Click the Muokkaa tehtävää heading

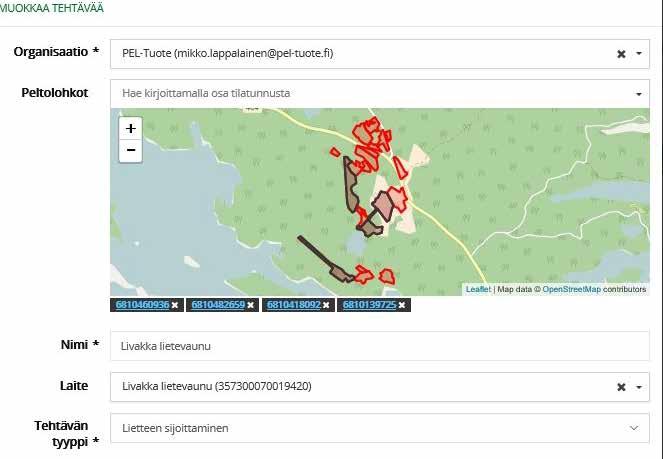pos(52,8)
